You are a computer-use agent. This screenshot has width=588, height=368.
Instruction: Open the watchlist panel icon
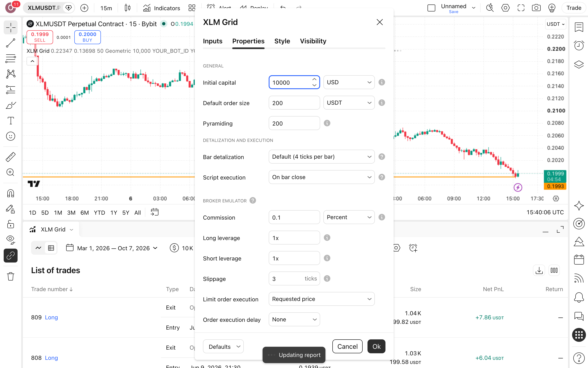(579, 27)
